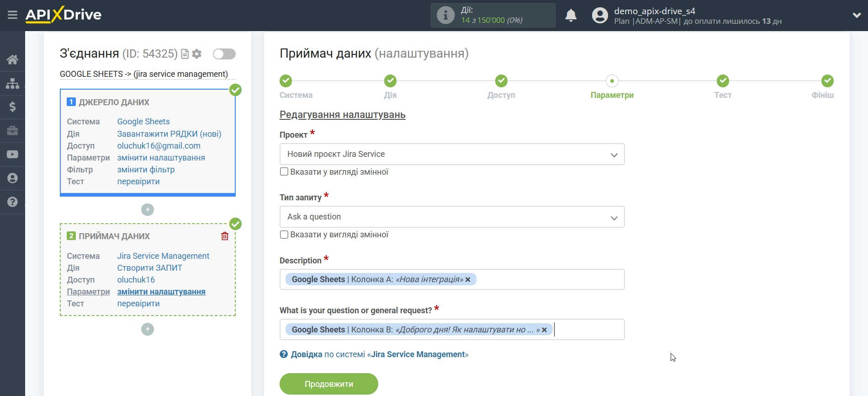Go to the Доступ step

click(x=501, y=81)
